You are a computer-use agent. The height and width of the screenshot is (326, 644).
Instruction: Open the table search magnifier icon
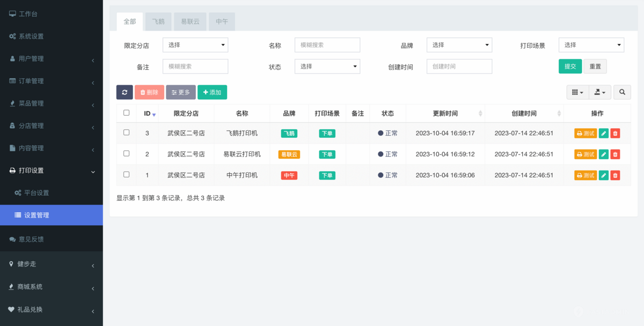point(621,92)
